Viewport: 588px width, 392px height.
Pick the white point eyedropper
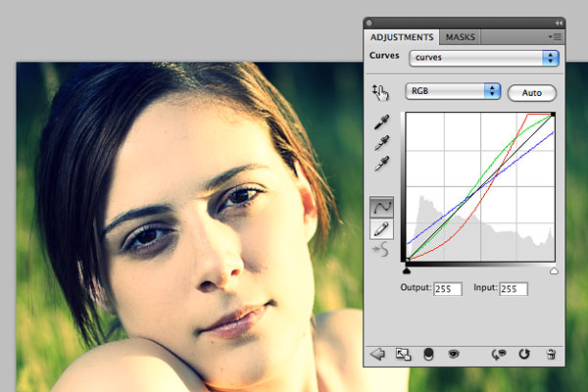(381, 164)
